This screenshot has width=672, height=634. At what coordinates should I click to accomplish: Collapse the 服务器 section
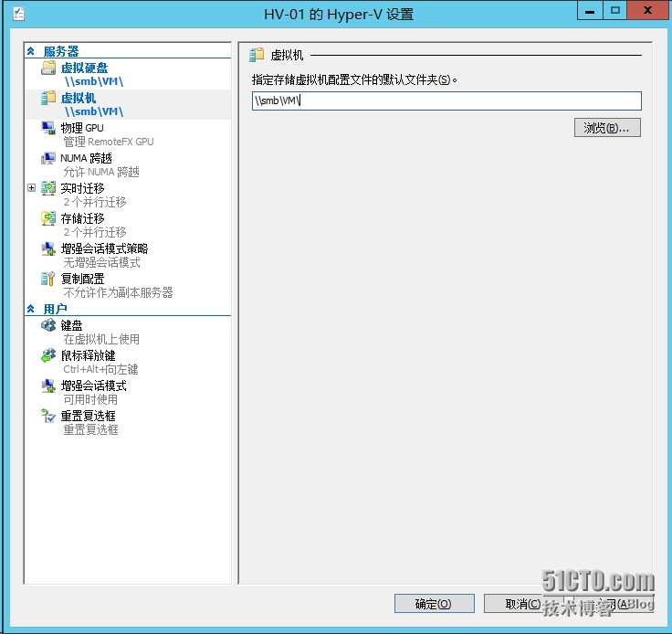click(x=31, y=51)
